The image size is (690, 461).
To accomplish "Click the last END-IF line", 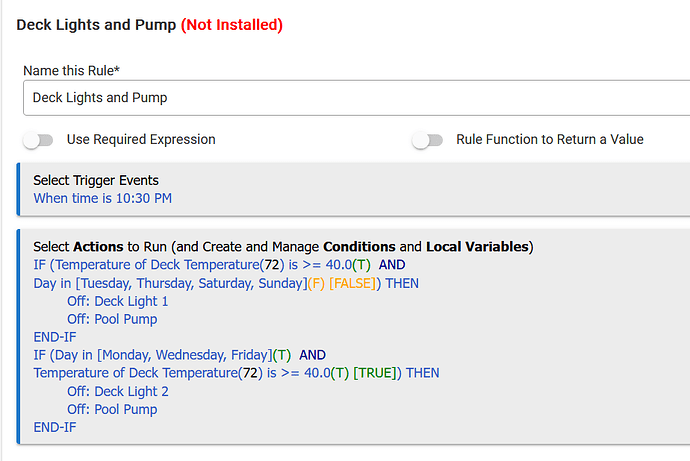I will tap(55, 427).
